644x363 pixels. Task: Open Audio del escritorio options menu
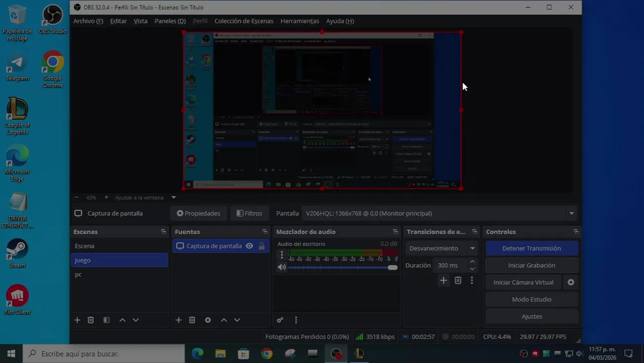coord(282,255)
